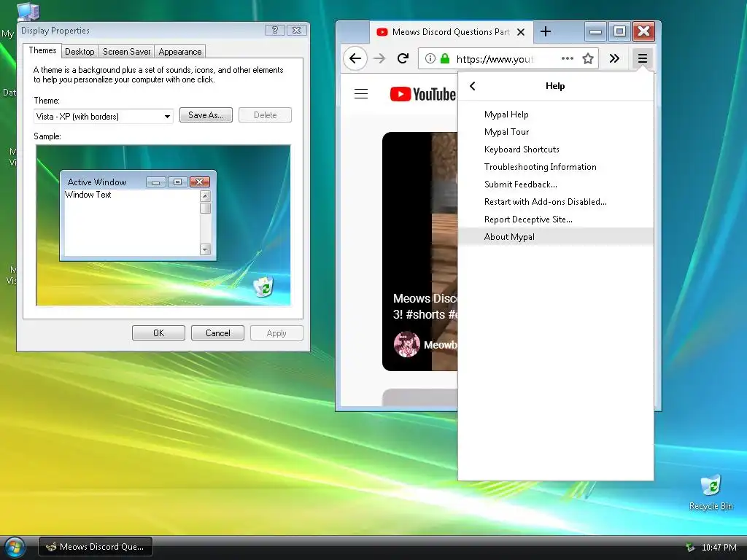The height and width of the screenshot is (560, 747).
Task: Click the Recycle Bin desktop icon
Action: 711,492
